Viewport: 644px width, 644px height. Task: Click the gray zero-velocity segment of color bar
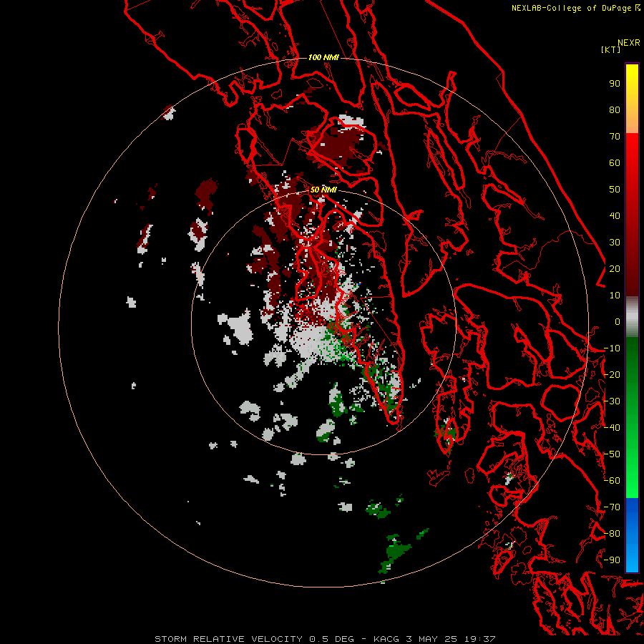point(632,317)
